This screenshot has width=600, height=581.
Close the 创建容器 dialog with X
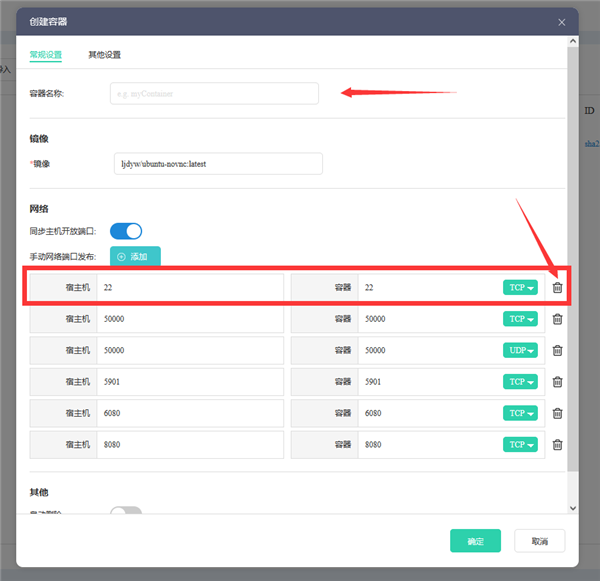tap(561, 22)
